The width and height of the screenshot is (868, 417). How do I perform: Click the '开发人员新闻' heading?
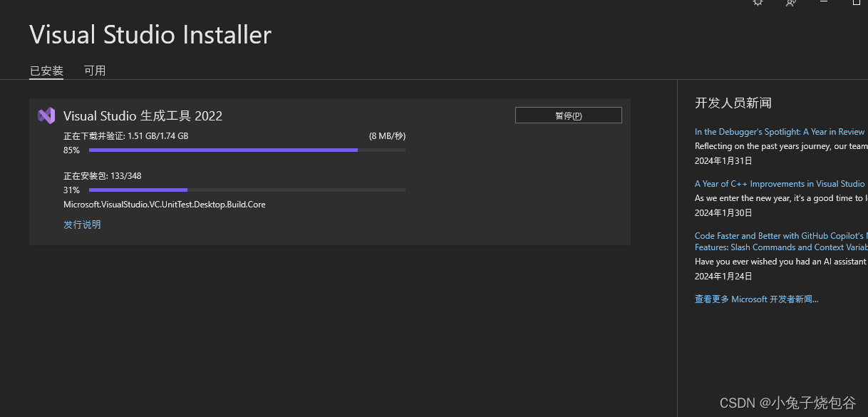coord(733,103)
